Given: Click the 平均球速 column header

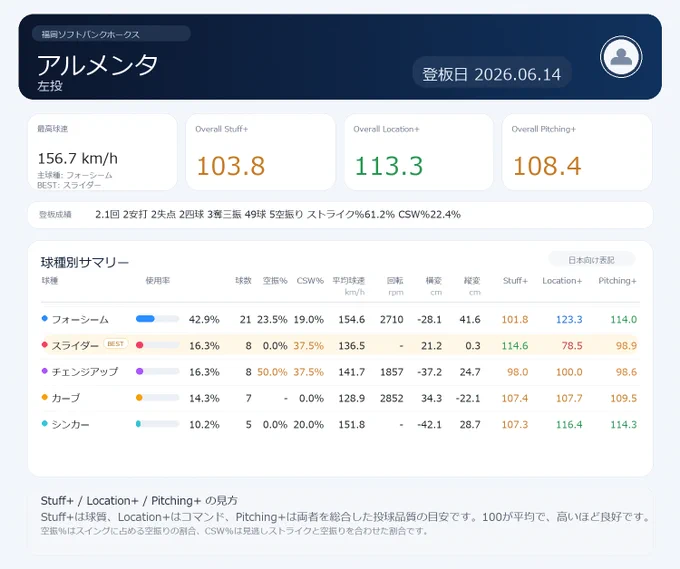Looking at the screenshot, I should (349, 281).
